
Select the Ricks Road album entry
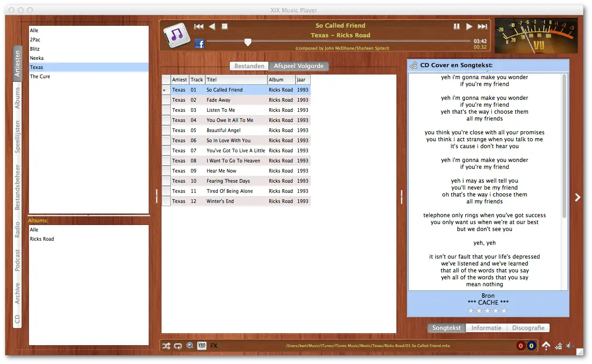tap(89, 239)
